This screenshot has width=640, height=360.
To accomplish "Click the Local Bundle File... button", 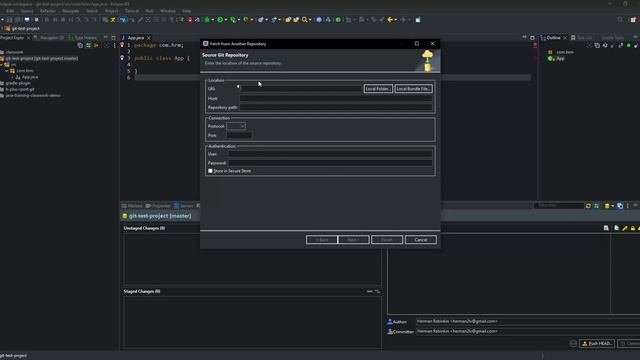I will [413, 89].
